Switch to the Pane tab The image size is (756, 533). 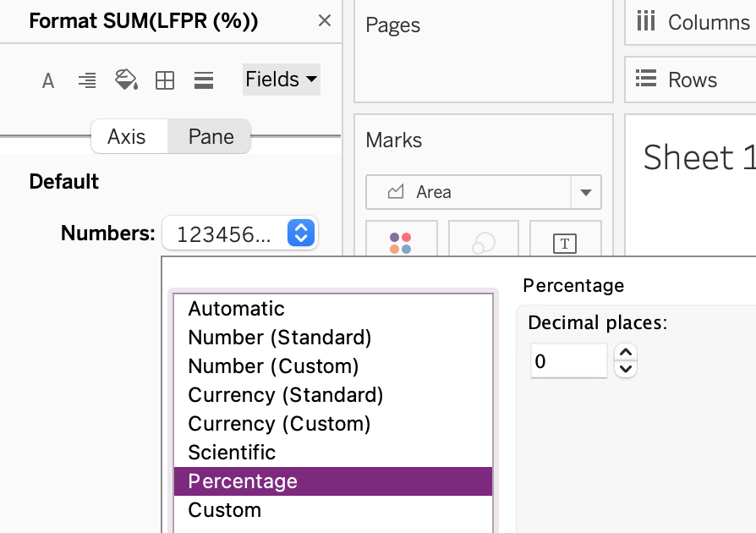tap(211, 137)
